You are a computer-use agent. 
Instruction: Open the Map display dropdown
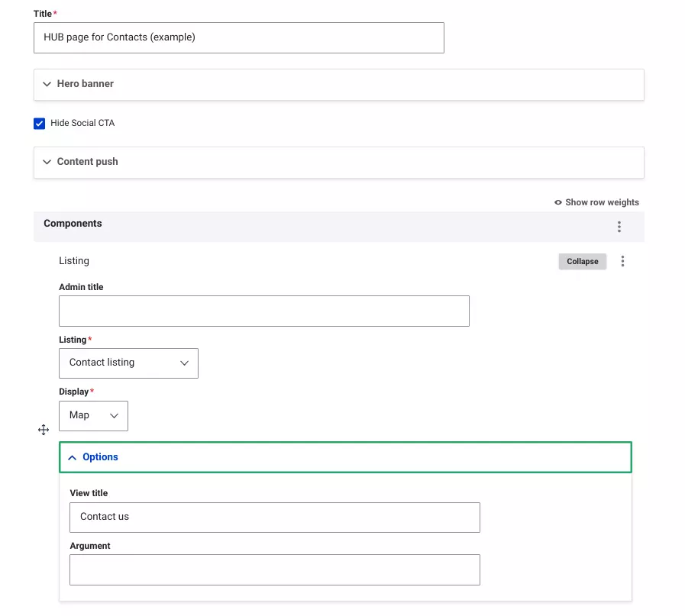click(x=93, y=415)
